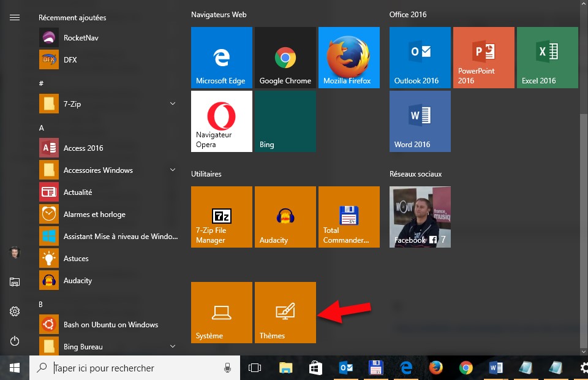Launch the Outlook 2016 tile
Image resolution: width=588 pixels, height=380 pixels.
coord(420,58)
